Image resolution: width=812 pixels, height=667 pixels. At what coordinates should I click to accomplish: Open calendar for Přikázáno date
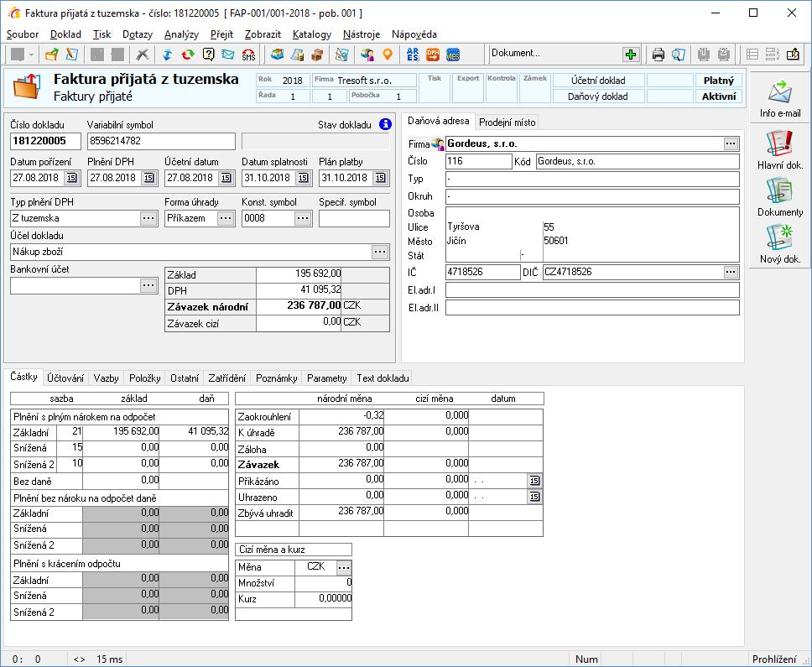click(534, 481)
